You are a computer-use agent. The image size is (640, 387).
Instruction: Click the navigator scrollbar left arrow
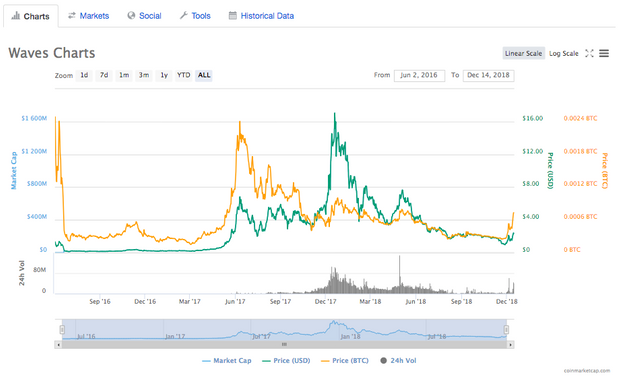tap(58, 345)
